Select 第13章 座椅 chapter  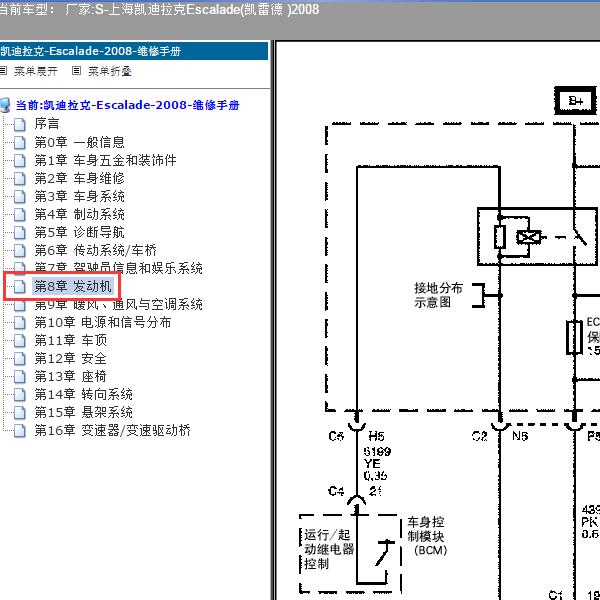click(70, 376)
